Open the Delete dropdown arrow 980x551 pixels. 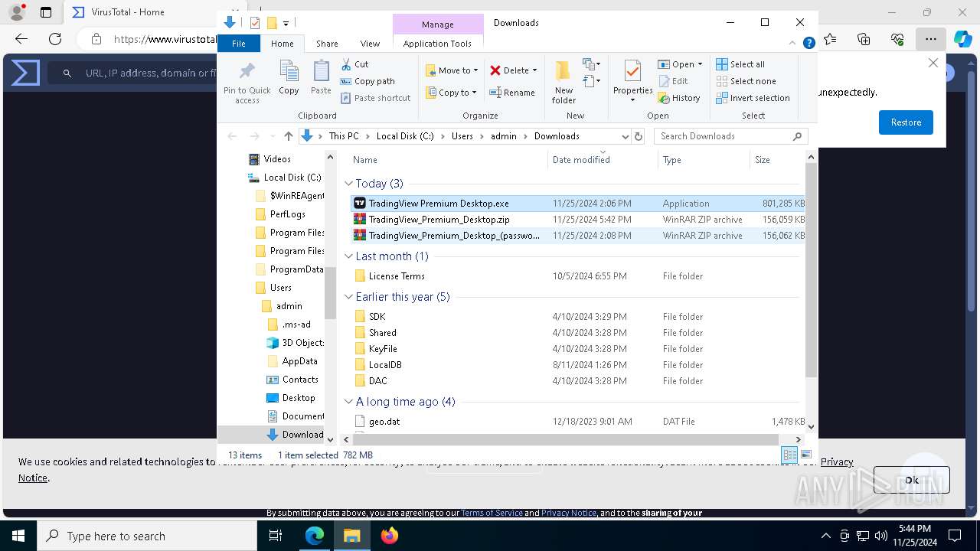coord(534,70)
